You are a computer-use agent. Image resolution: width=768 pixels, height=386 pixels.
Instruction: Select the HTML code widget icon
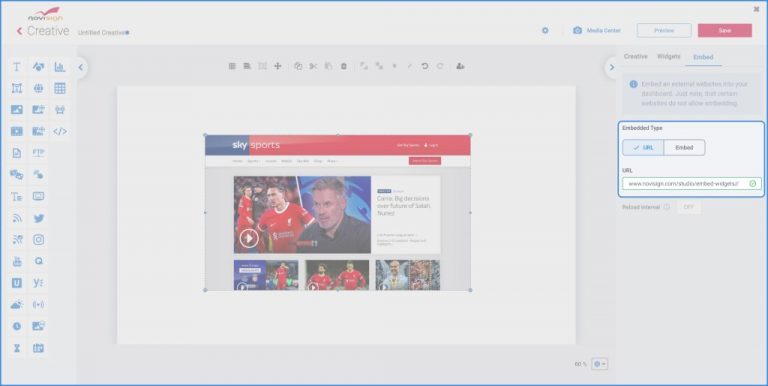tap(60, 131)
